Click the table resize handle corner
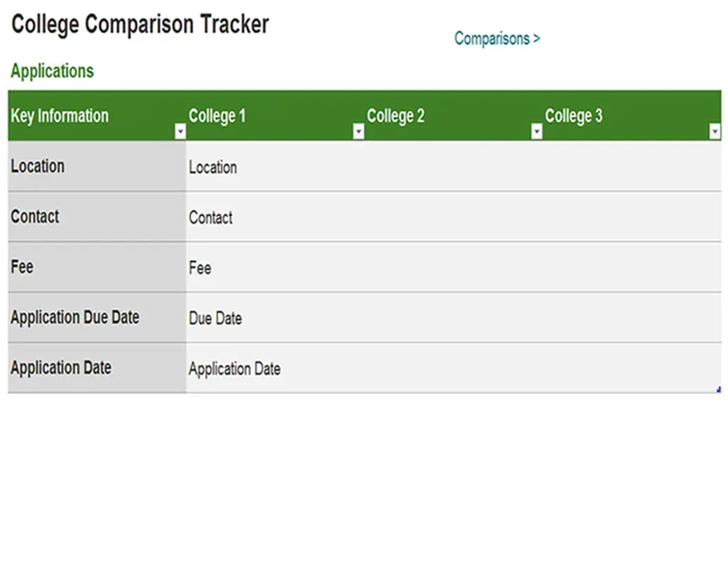728x561 pixels. 718,390
